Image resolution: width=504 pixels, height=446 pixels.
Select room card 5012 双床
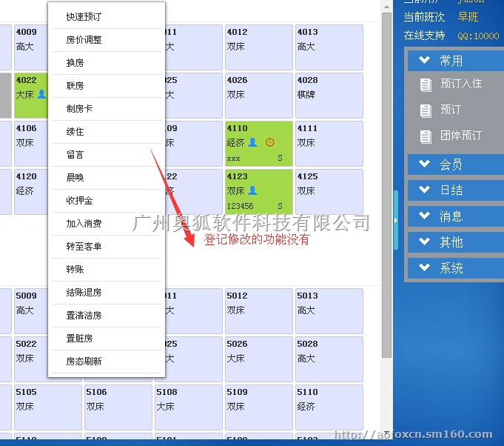259,311
